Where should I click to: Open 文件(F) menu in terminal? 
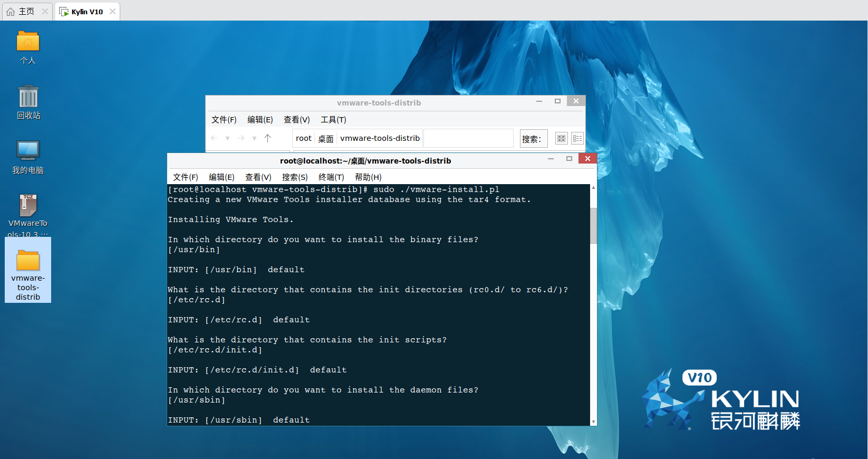tap(186, 177)
